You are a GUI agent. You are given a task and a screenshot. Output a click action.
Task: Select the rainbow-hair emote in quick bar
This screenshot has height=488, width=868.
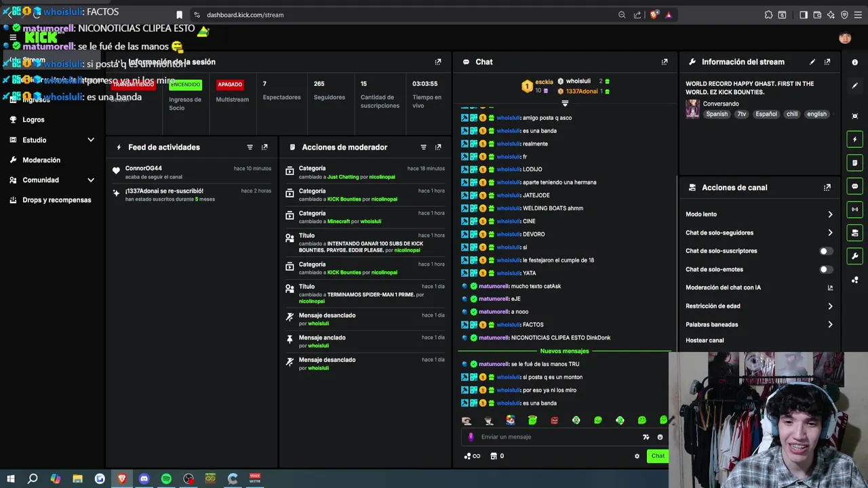pyautogui.click(x=510, y=420)
